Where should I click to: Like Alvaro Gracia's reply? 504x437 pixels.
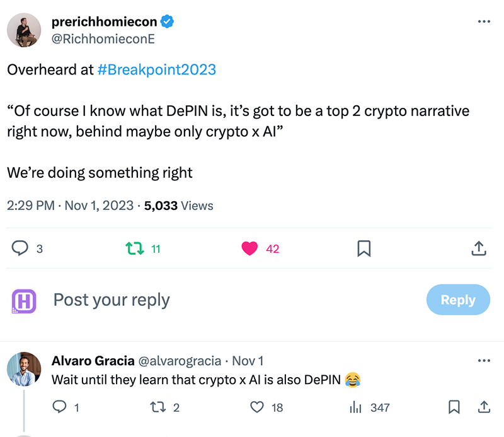click(x=257, y=407)
